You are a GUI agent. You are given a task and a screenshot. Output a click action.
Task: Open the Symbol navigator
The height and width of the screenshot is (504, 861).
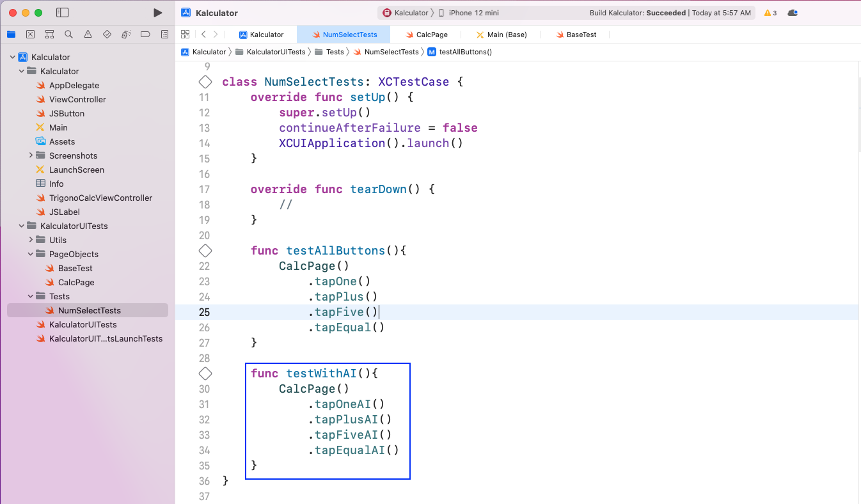[x=49, y=35]
